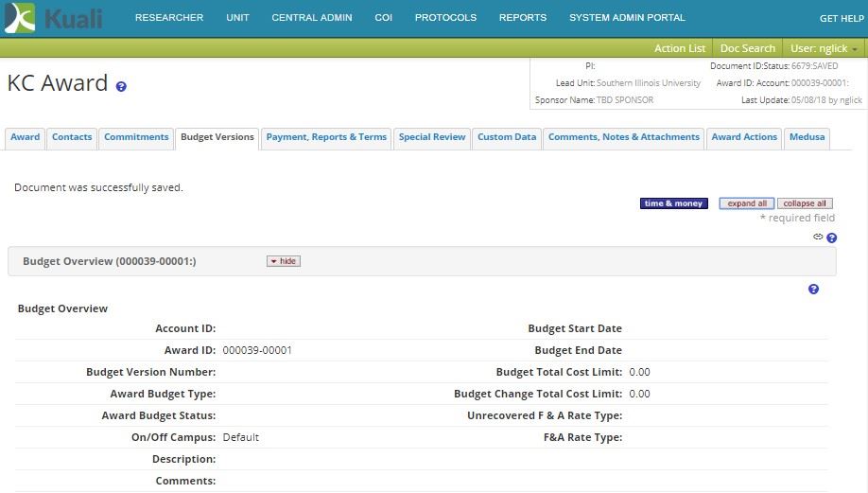
Task: Click the Kuali logo icon
Action: [19, 18]
